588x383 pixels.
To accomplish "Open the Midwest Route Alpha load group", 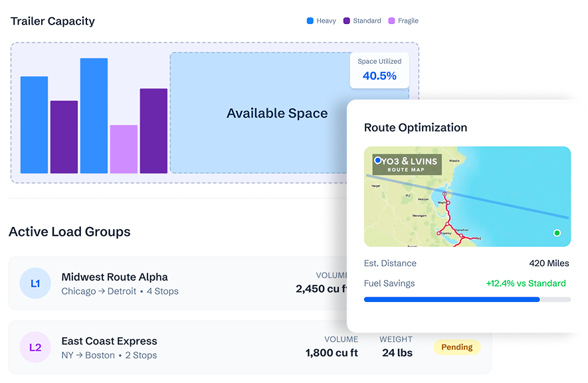I will [114, 277].
